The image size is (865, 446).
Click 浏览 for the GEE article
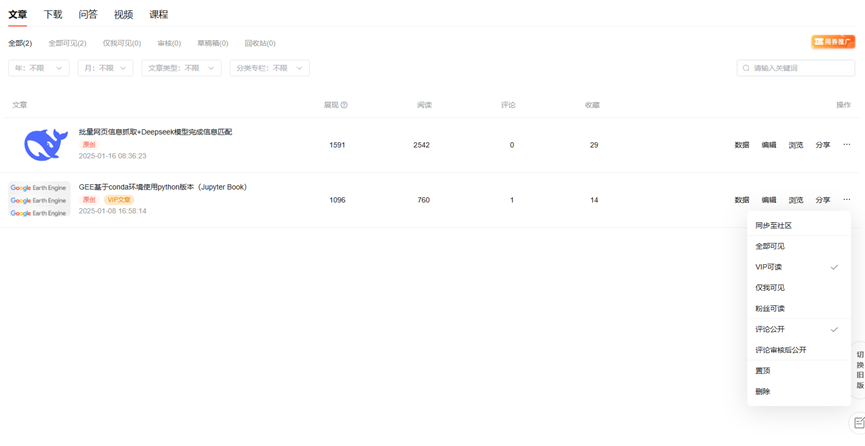pyautogui.click(x=795, y=200)
